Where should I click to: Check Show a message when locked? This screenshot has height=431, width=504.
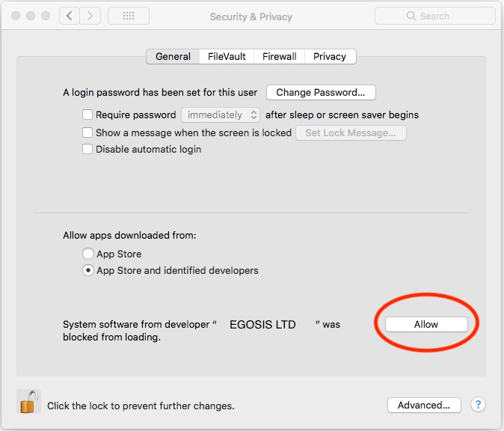(x=87, y=132)
